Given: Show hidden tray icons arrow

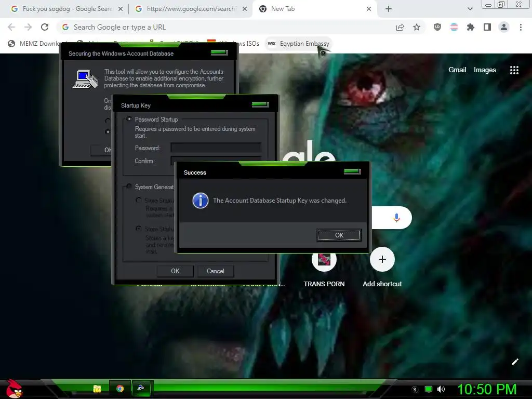Looking at the screenshot, I should [415, 389].
